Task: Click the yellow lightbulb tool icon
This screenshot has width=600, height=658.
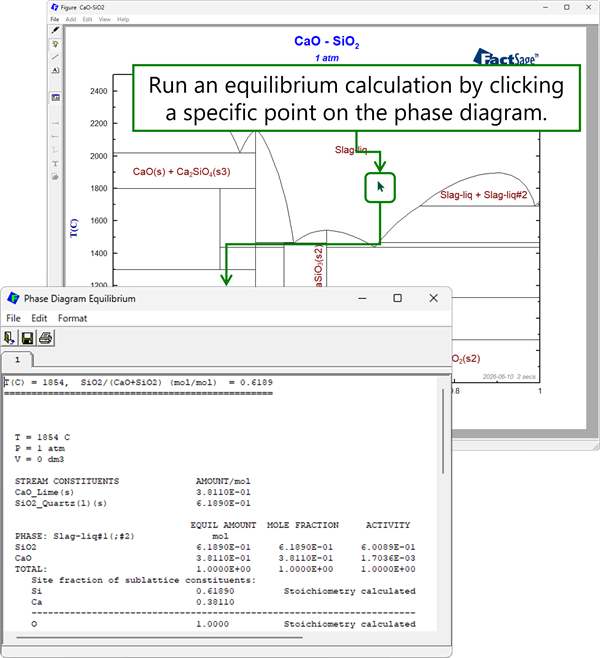Action: pos(55,44)
